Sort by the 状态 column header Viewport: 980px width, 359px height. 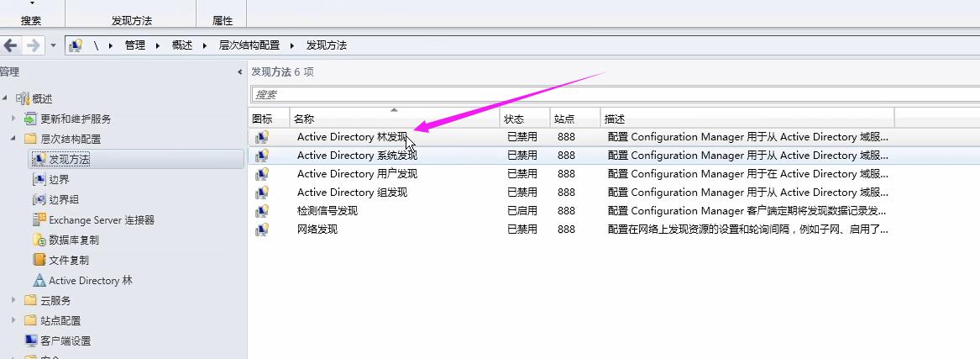click(x=525, y=119)
